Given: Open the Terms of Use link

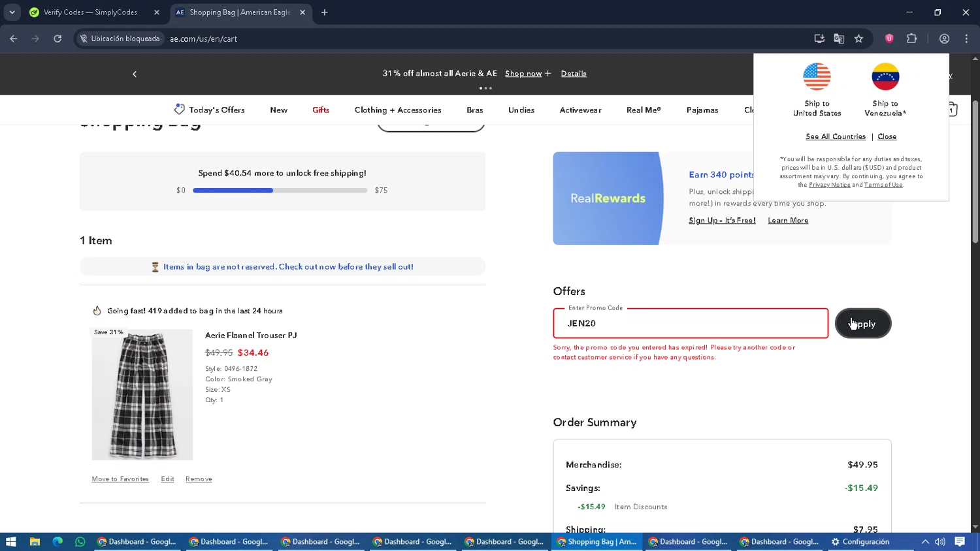Looking at the screenshot, I should pyautogui.click(x=883, y=185).
